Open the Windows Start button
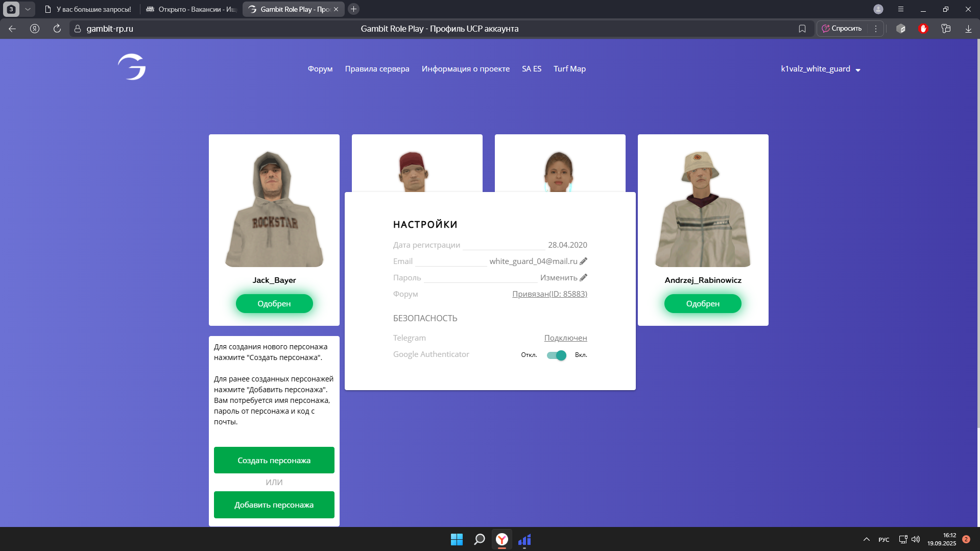This screenshot has height=551, width=980. 457,539
